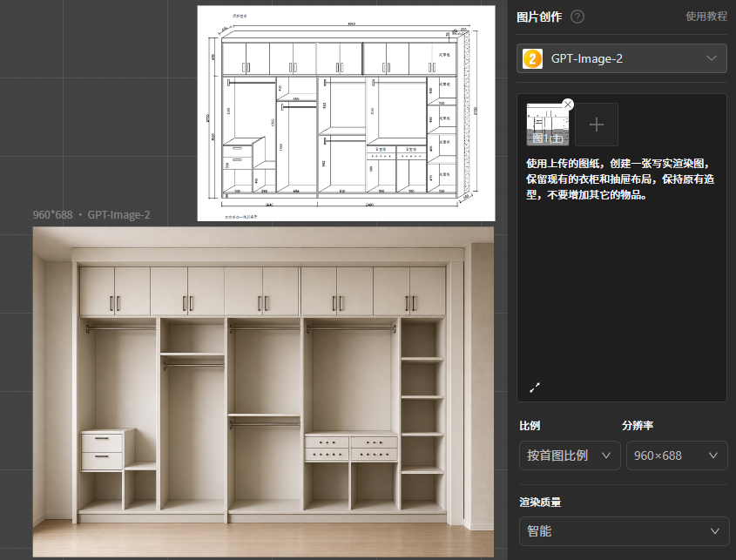Click the 渲染质量 label
736x560 pixels.
pyautogui.click(x=540, y=503)
